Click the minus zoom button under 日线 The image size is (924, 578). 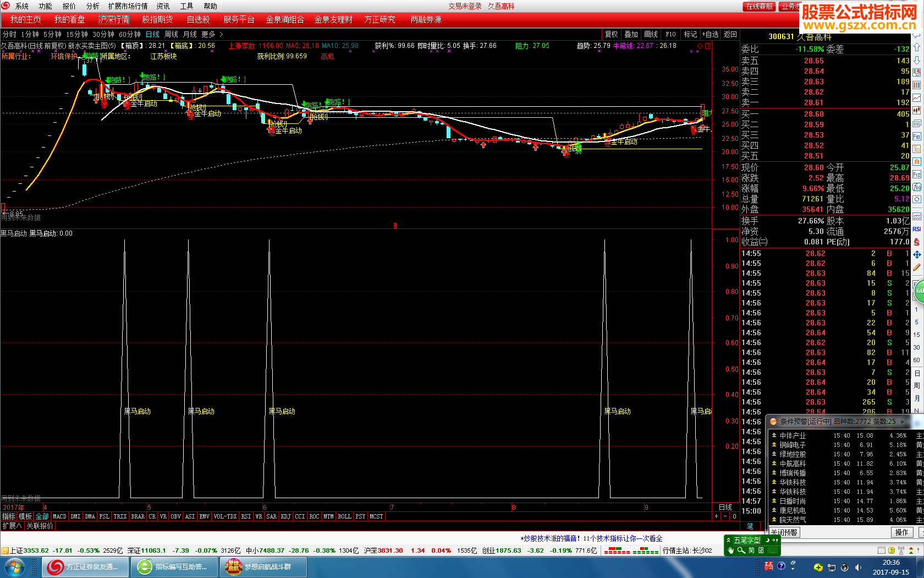(x=725, y=516)
